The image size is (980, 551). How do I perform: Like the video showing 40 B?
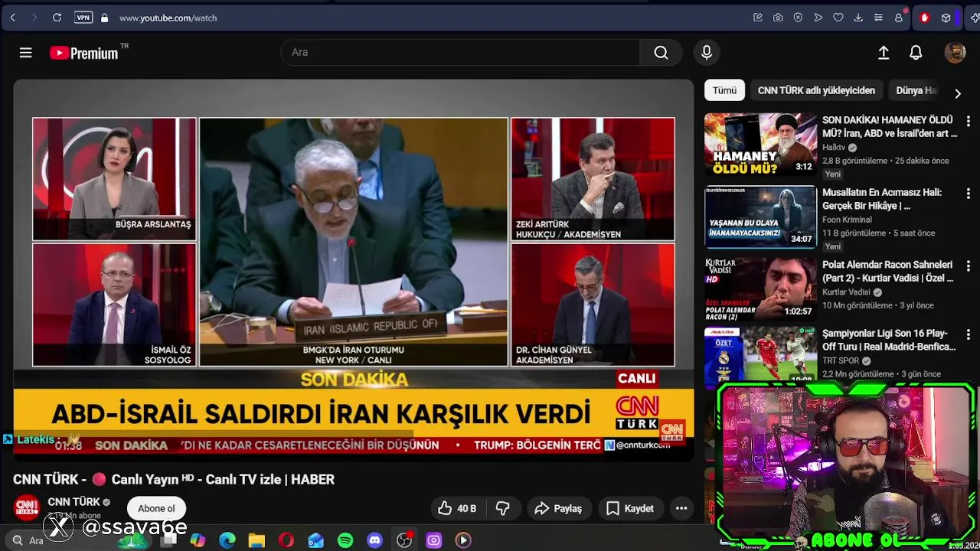458,508
